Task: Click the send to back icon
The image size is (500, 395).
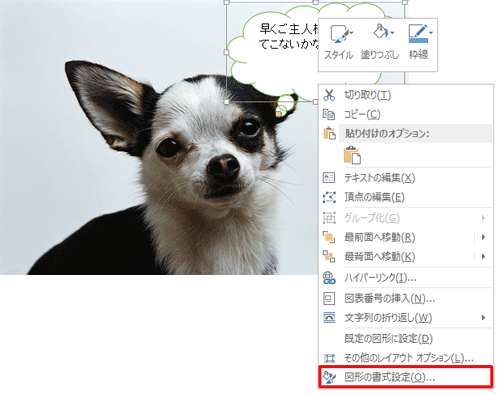Action: (x=329, y=257)
